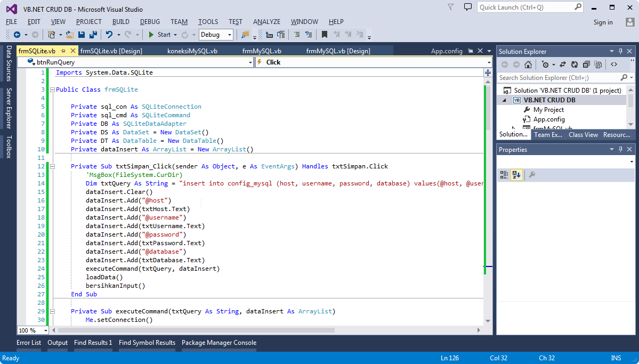This screenshot has width=639, height=364.
Task: Open the Undo history dropdown arrow
Action: (x=119, y=35)
